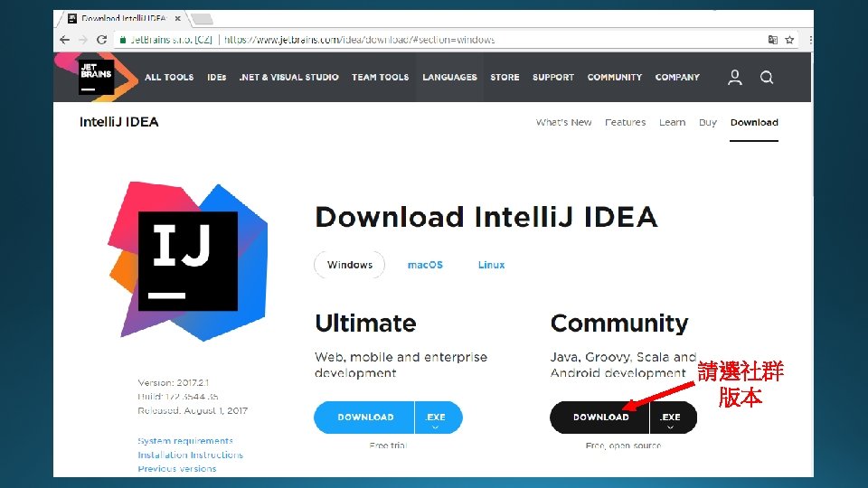The width and height of the screenshot is (868, 488).
Task: Close the Download IntelliJ IDEA browser tab
Action: tap(178, 18)
